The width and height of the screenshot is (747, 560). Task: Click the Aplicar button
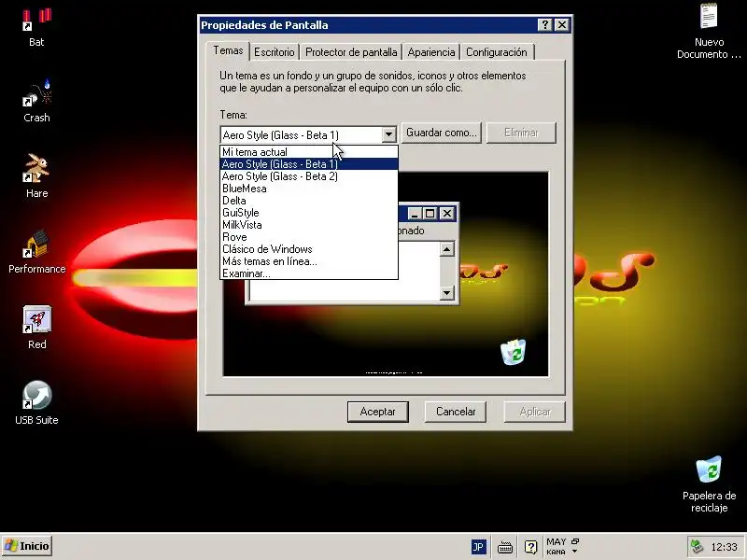coord(535,412)
